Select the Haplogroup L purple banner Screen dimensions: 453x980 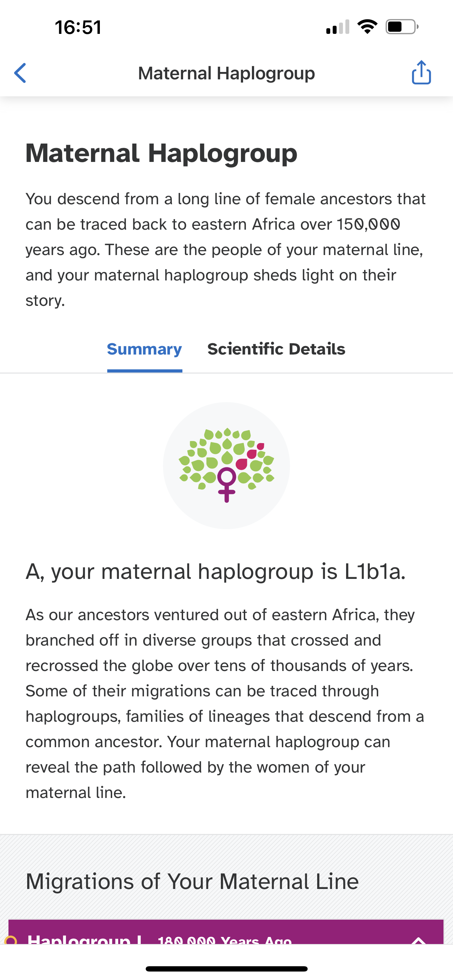pos(226,932)
